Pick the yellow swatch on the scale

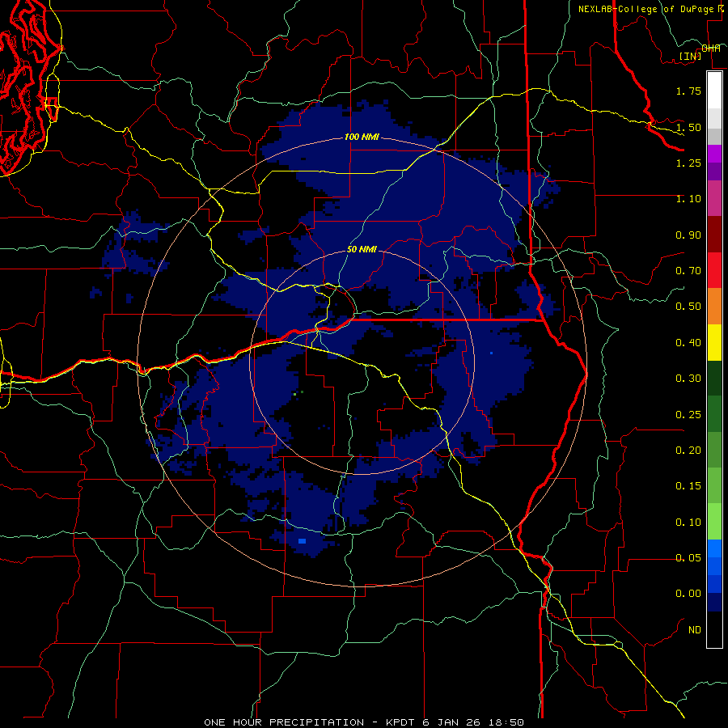click(x=714, y=342)
